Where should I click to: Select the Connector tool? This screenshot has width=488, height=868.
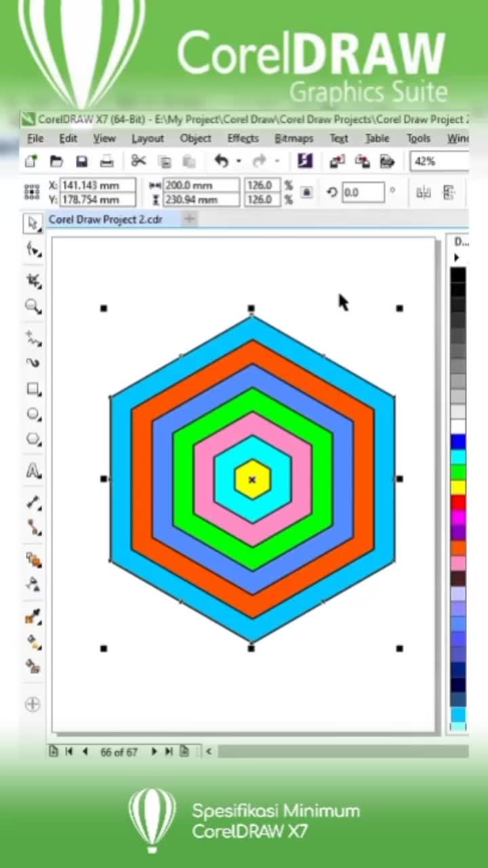tap(33, 527)
